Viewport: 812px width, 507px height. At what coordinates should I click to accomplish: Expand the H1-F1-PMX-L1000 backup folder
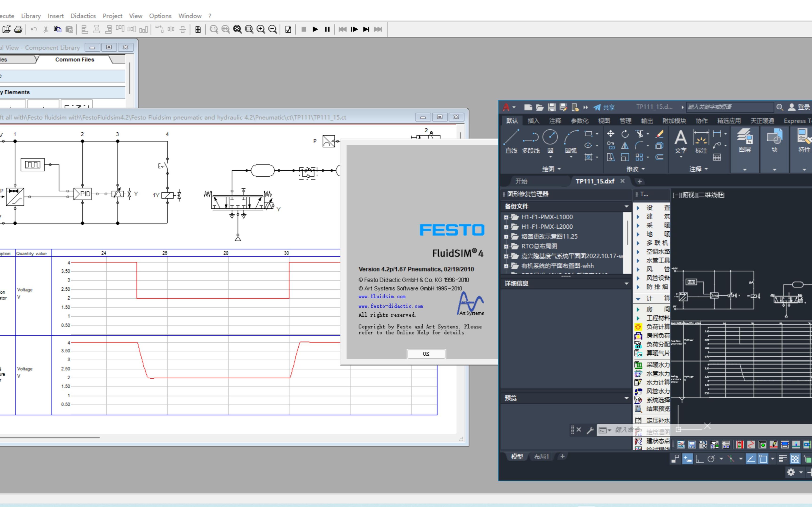pos(506,217)
